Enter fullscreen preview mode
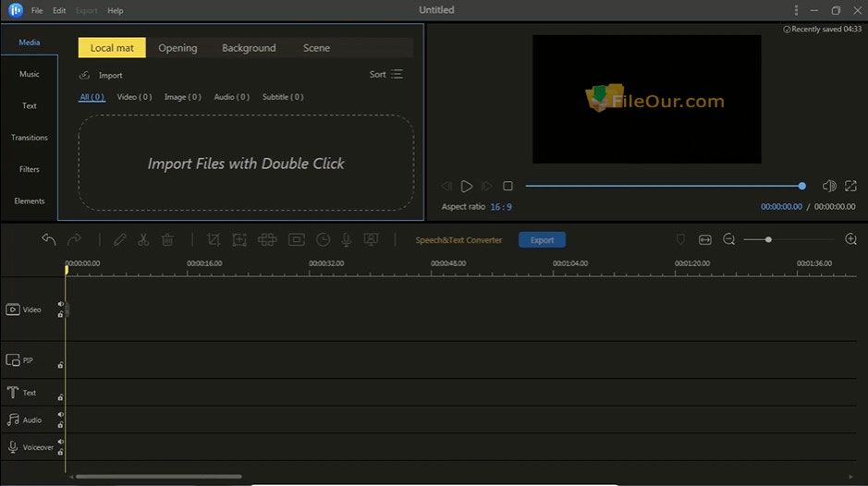The width and height of the screenshot is (868, 486). (850, 186)
